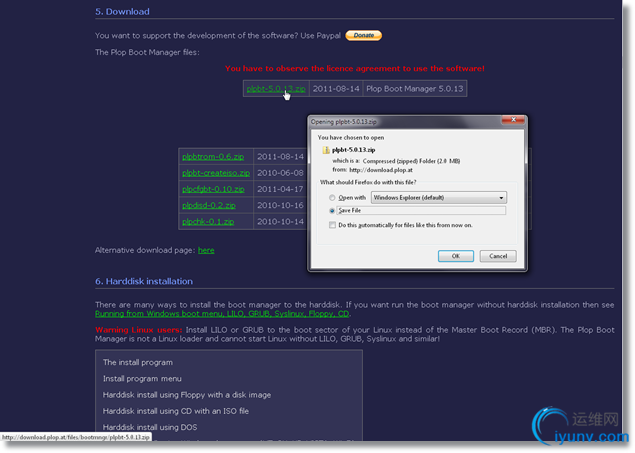Click 'Install program menu' entry
635x453 pixels.
pos(142,379)
